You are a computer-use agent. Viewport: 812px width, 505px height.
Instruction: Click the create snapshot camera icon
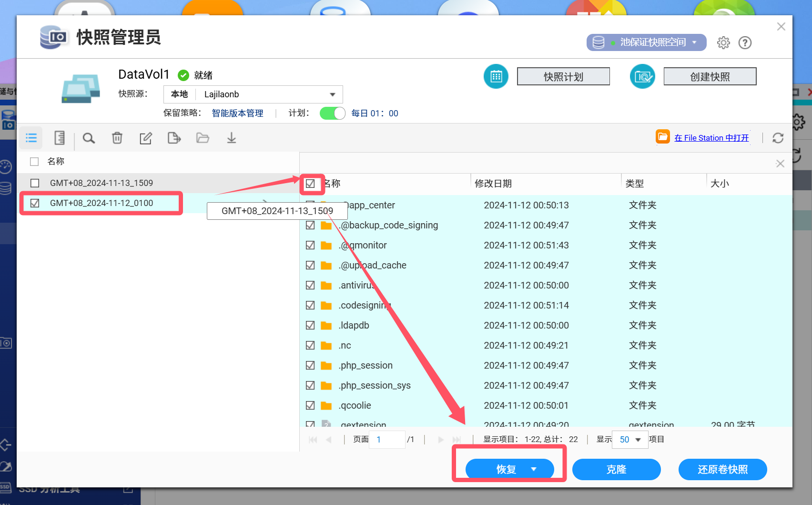coord(642,76)
